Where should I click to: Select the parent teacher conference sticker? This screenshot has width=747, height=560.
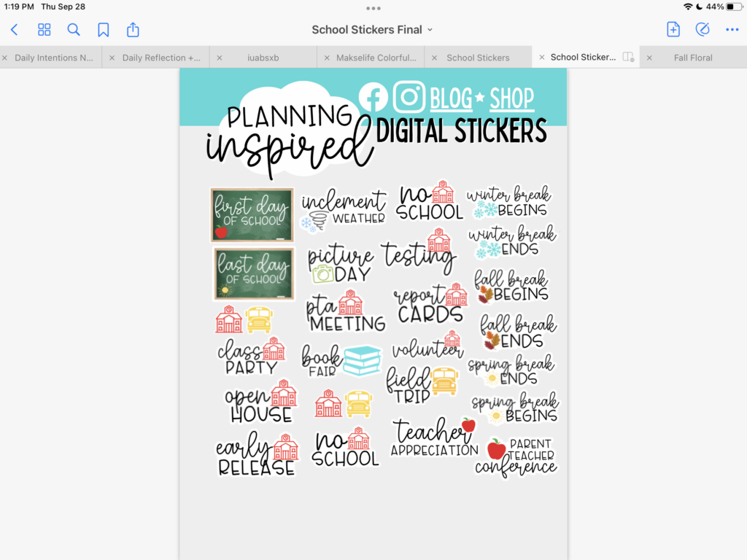tap(516, 457)
